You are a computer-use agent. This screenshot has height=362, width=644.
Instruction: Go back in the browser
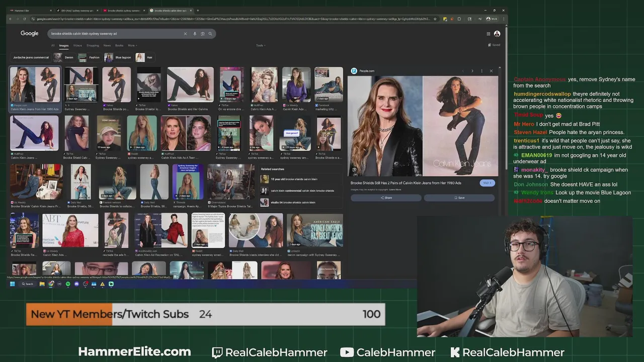(11, 19)
